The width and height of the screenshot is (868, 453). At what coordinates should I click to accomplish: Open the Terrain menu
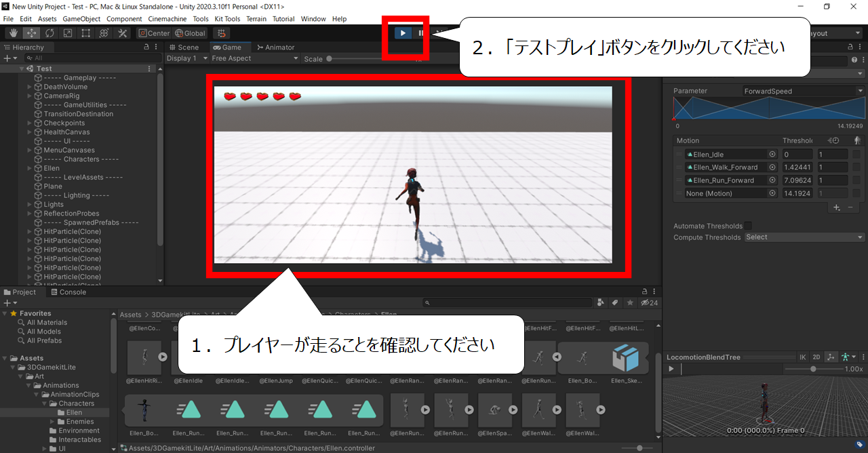(x=256, y=19)
